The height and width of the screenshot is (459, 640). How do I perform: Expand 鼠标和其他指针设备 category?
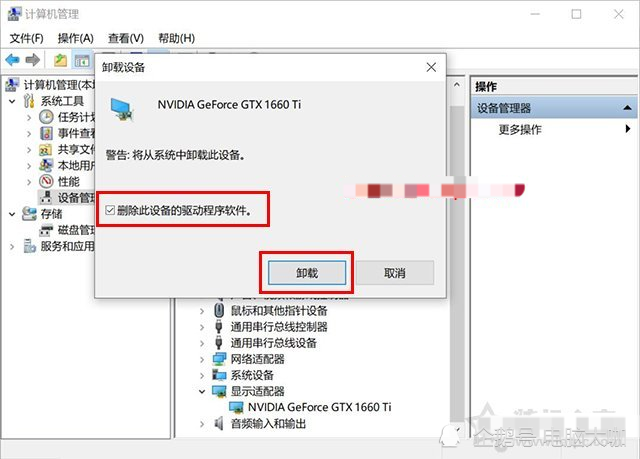(202, 311)
